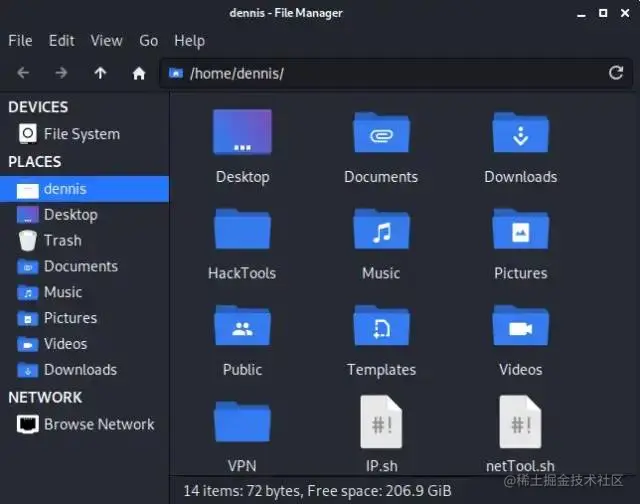The width and height of the screenshot is (640, 504).
Task: Open the View menu
Action: [106, 40]
